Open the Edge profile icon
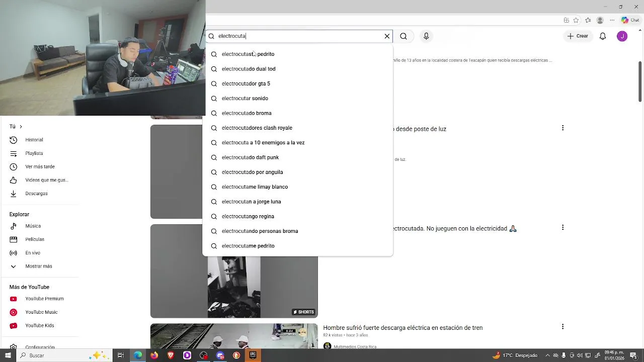The width and height of the screenshot is (644, 362). 600,20
